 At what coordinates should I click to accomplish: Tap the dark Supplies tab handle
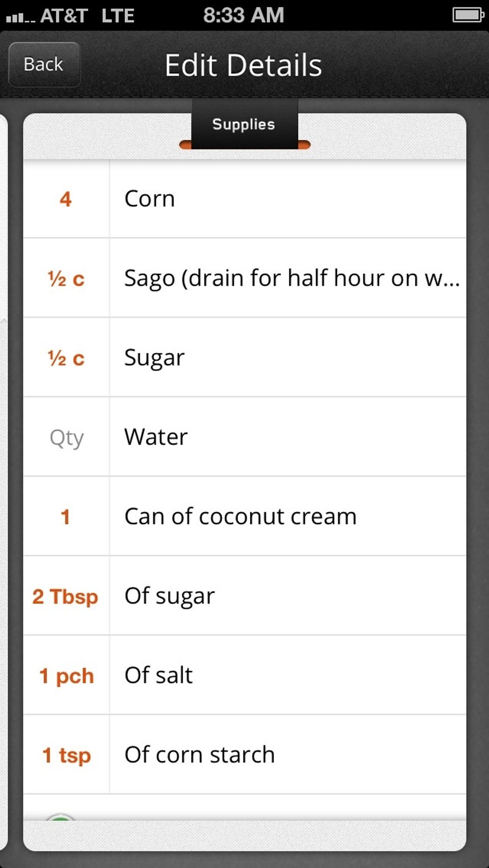tap(244, 125)
